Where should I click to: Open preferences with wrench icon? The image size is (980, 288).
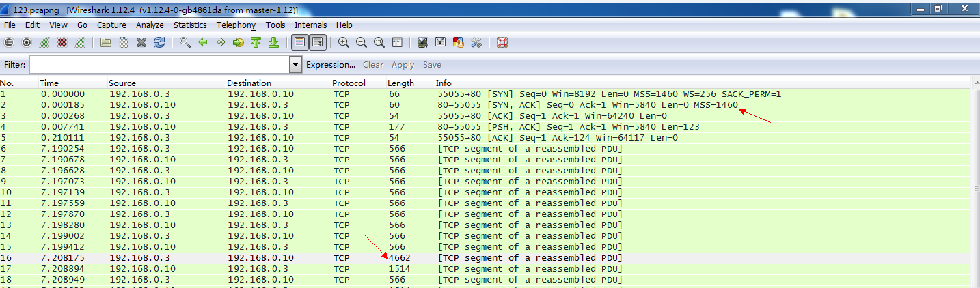point(476,42)
